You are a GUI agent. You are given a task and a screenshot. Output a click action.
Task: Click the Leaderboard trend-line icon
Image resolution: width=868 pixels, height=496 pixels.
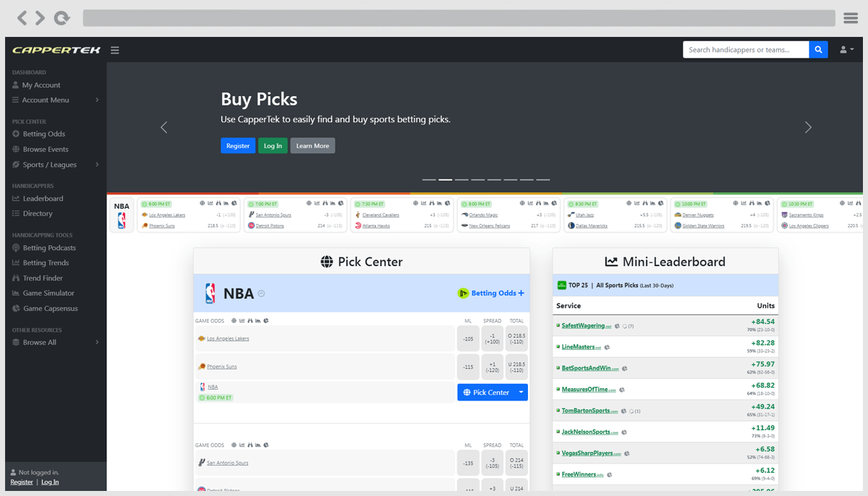pos(16,198)
